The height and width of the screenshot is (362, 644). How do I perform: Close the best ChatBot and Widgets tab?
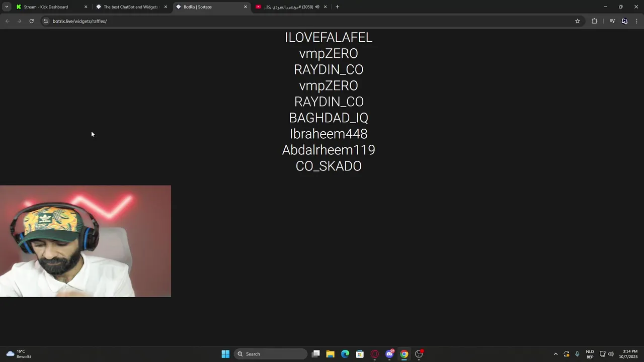[x=166, y=7]
